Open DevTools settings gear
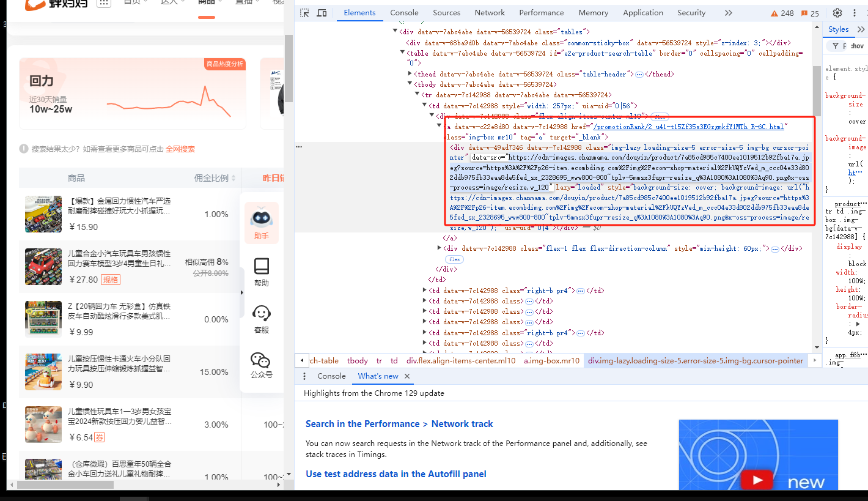Image resolution: width=868 pixels, height=501 pixels. pos(837,13)
